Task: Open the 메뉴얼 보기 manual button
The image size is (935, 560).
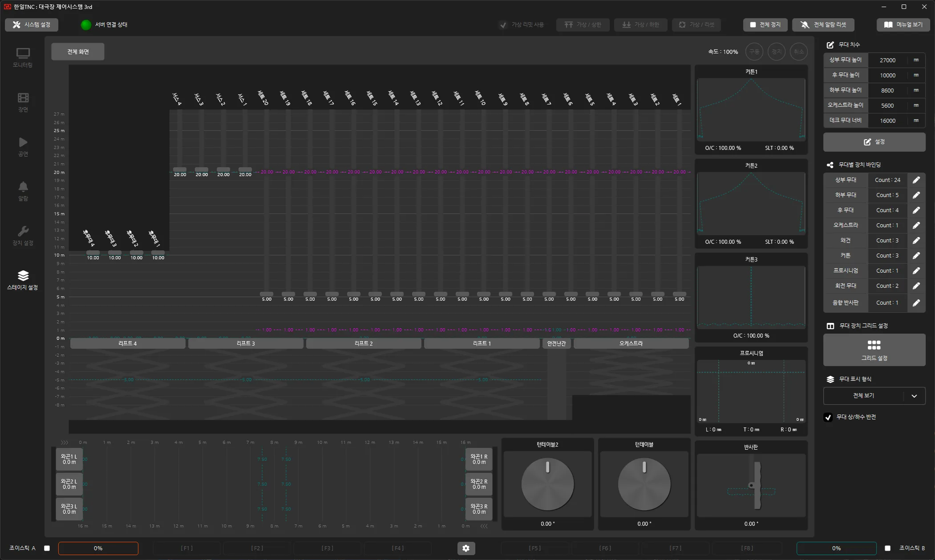Action: (x=903, y=25)
